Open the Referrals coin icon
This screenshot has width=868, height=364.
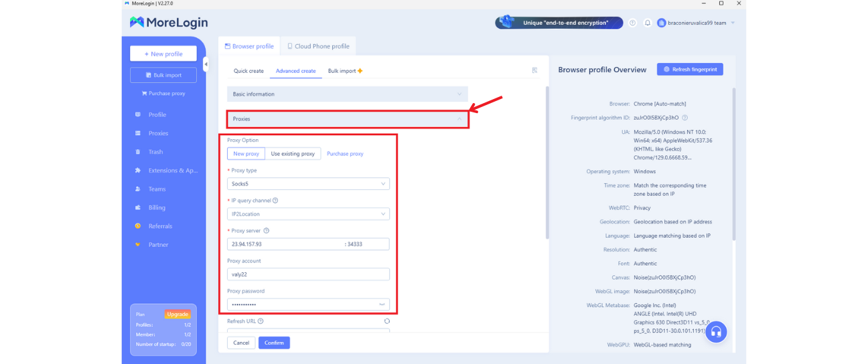tap(138, 226)
